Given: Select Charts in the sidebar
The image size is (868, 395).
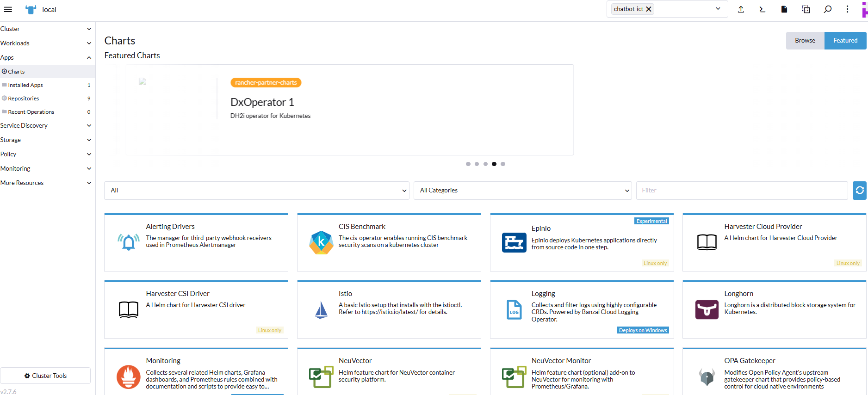Looking at the screenshot, I should [48, 72].
